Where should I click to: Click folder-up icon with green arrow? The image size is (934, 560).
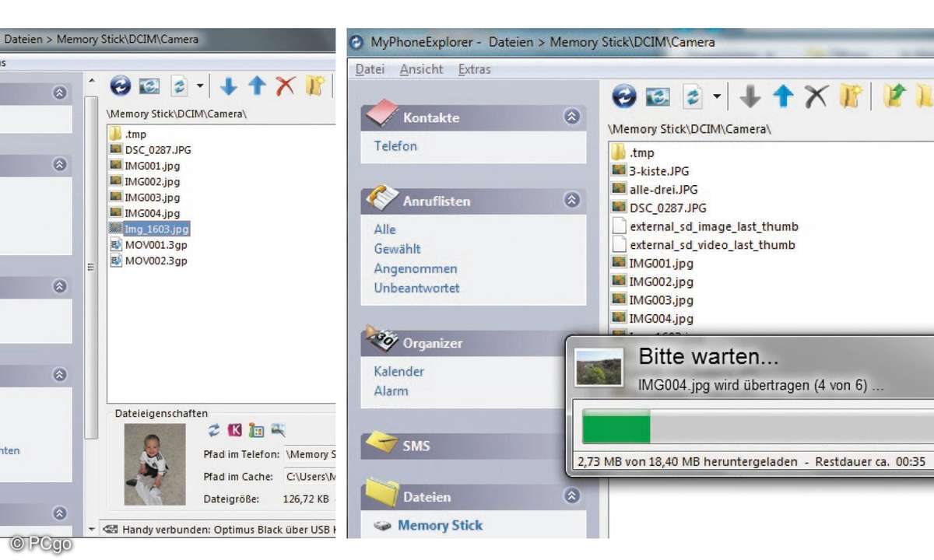(894, 96)
